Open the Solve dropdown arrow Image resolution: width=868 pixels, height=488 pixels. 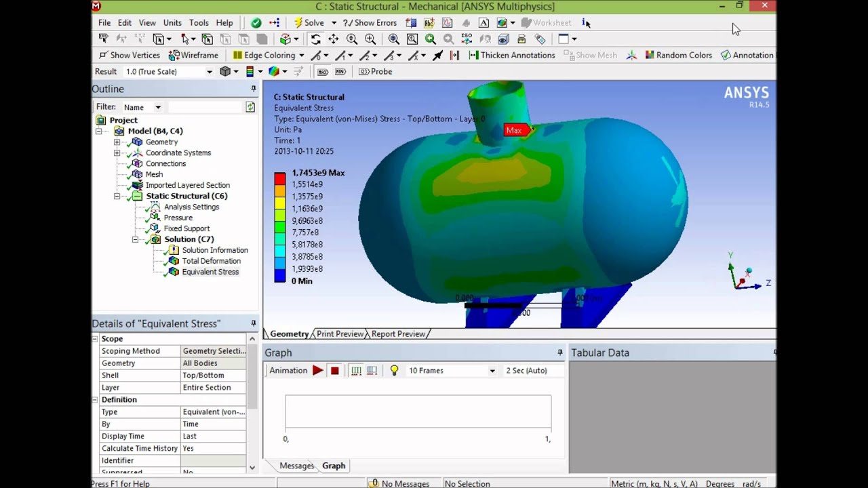point(334,22)
